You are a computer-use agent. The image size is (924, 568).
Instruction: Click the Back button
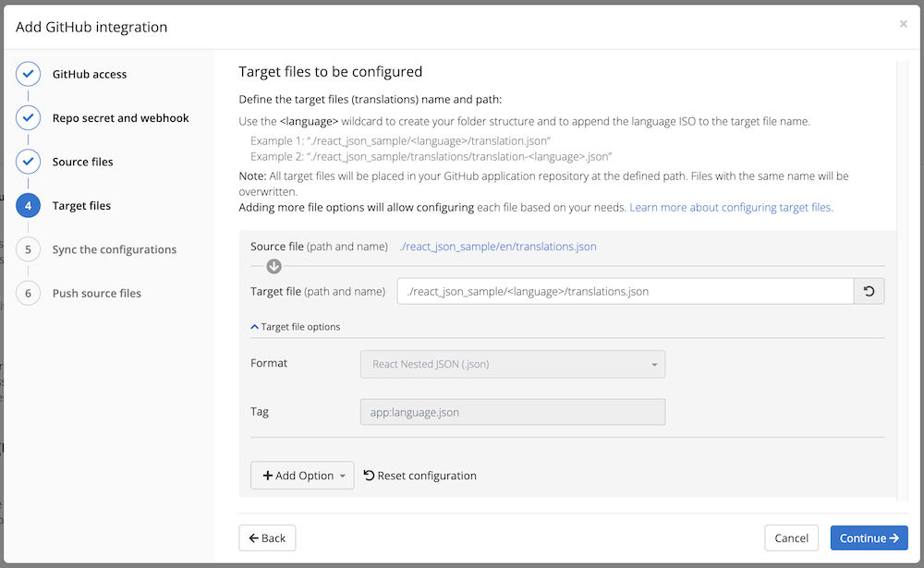(267, 538)
